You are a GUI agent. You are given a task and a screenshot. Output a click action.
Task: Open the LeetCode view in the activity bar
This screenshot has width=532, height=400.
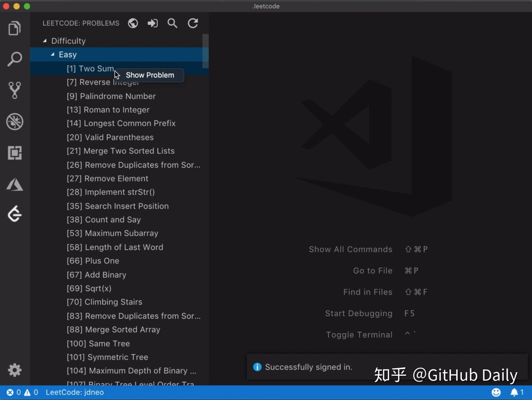point(14,214)
